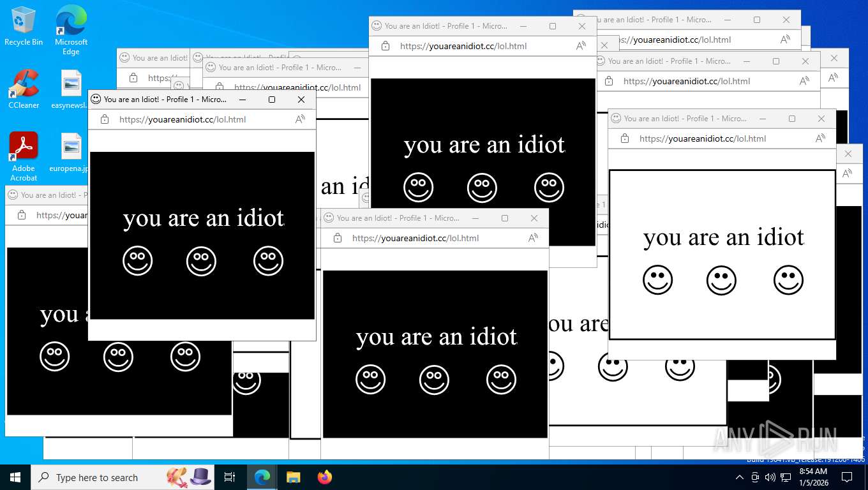Viewport: 868px width, 490px height.
Task: Open Task View from the taskbar
Action: [x=230, y=477]
